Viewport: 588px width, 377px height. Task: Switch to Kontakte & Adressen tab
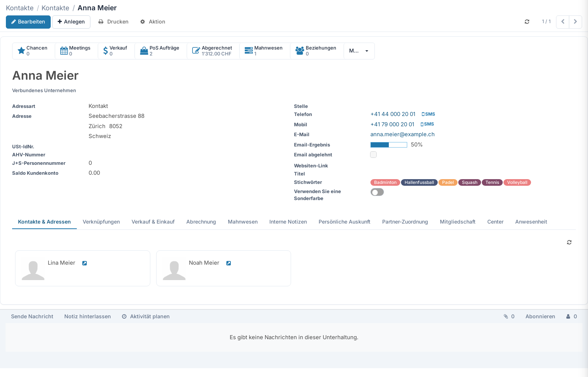44,222
